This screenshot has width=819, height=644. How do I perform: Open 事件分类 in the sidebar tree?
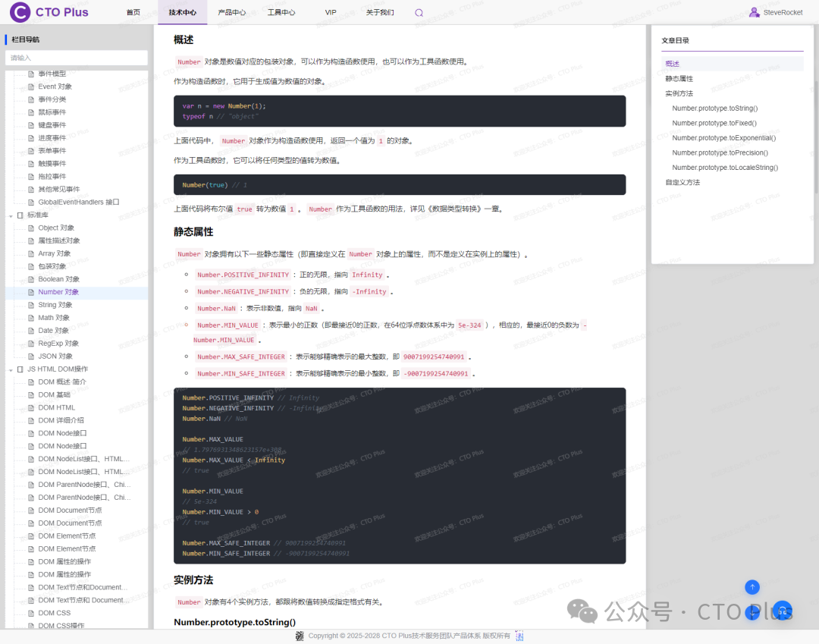click(x=52, y=99)
